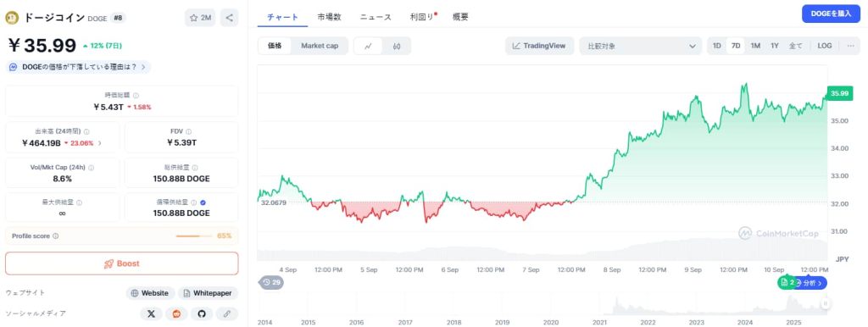Viewport: 868px width, 327px height.
Task: Click verified badge beside 循環供給量
Action: tap(203, 202)
